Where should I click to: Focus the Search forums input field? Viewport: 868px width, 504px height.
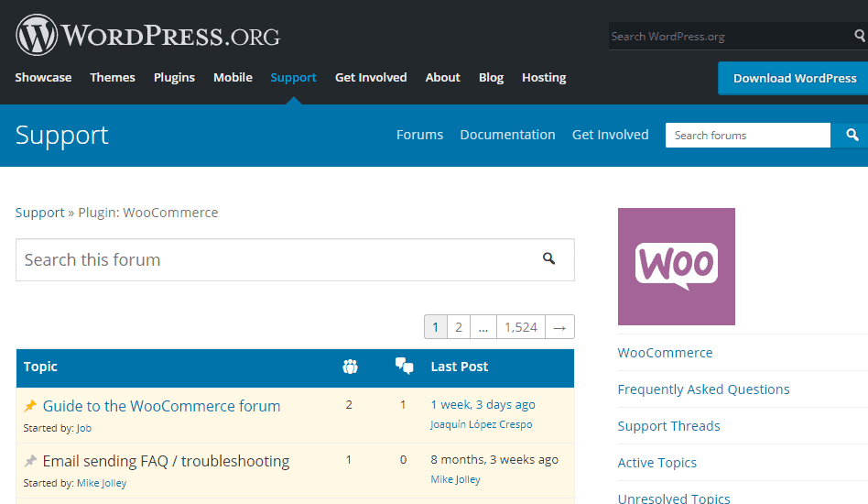(748, 135)
